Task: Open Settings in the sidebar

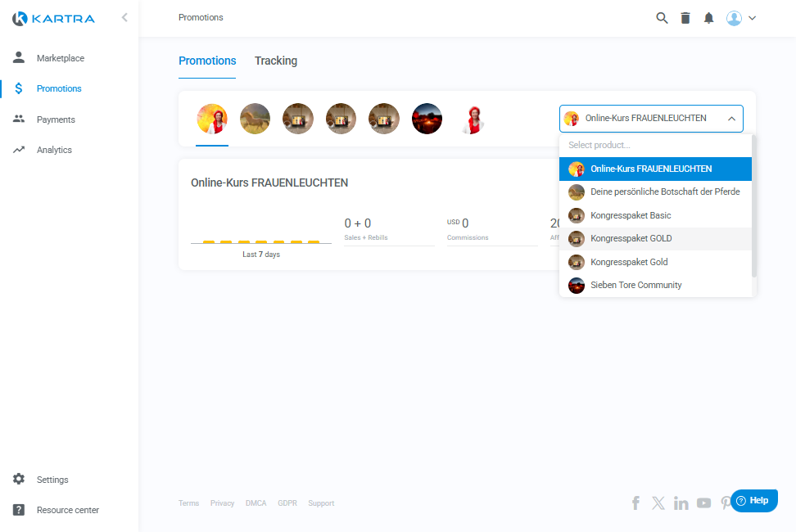Action: pos(52,480)
